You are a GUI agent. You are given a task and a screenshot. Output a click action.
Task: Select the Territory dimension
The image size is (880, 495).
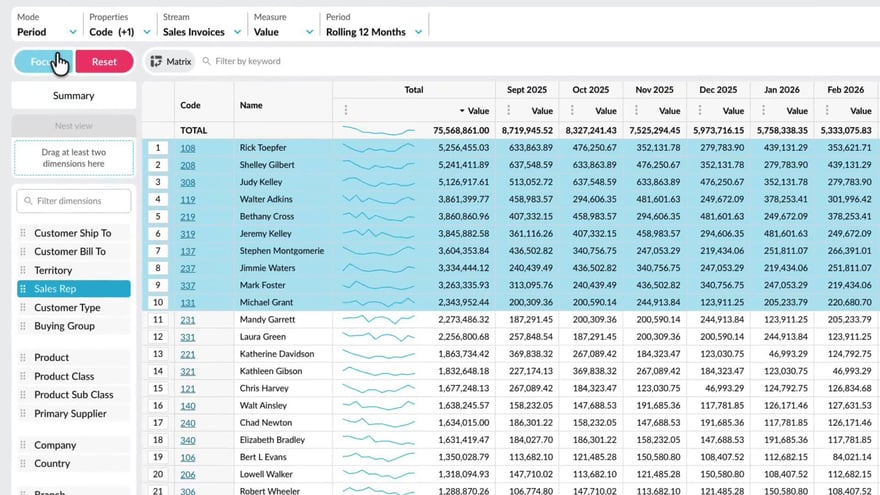[74, 270]
